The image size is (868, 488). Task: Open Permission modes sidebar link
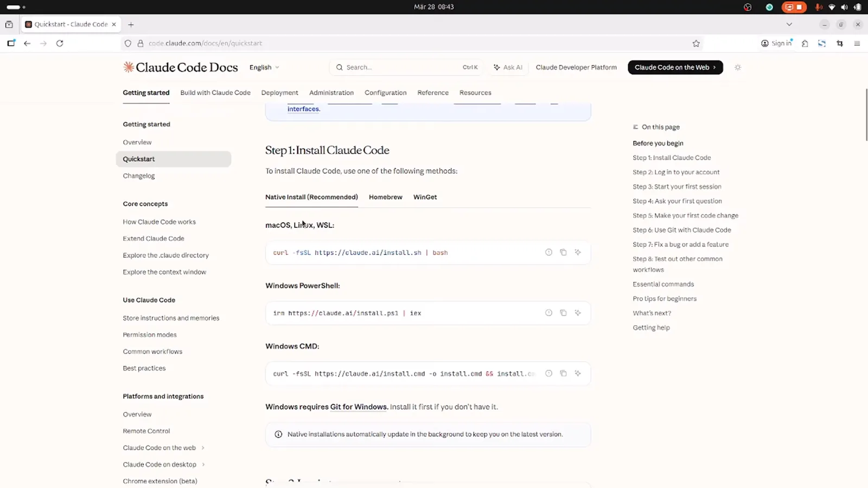click(150, 335)
